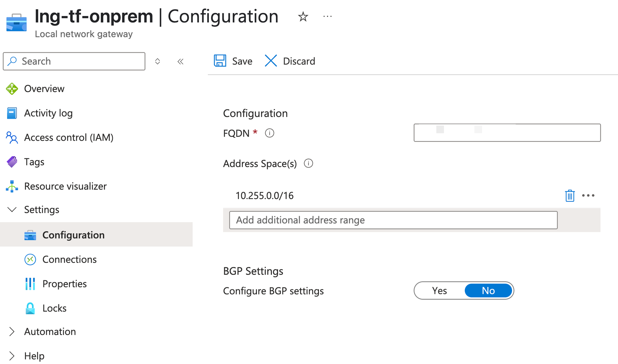Open Connections in Settings menu
The image size is (618, 364).
[70, 260]
